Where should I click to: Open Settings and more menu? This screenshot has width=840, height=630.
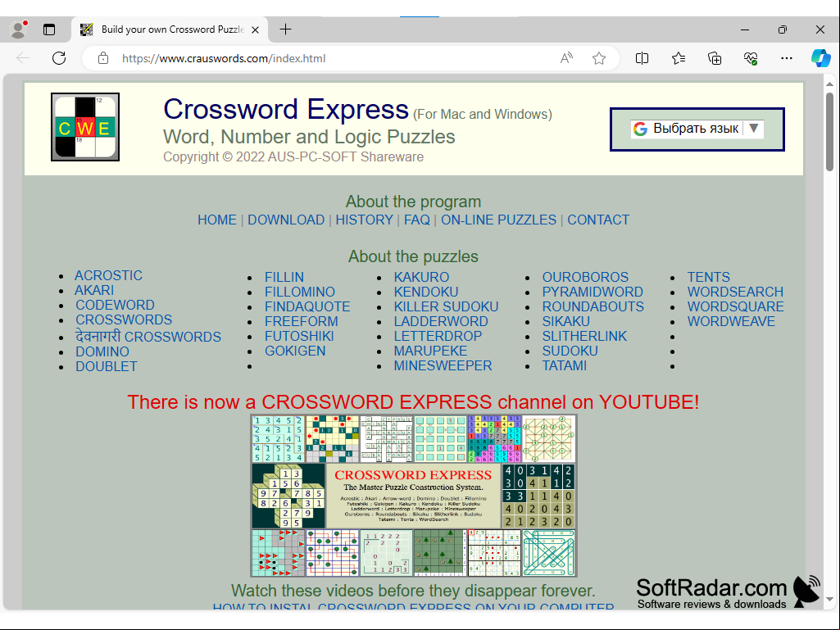click(x=787, y=58)
